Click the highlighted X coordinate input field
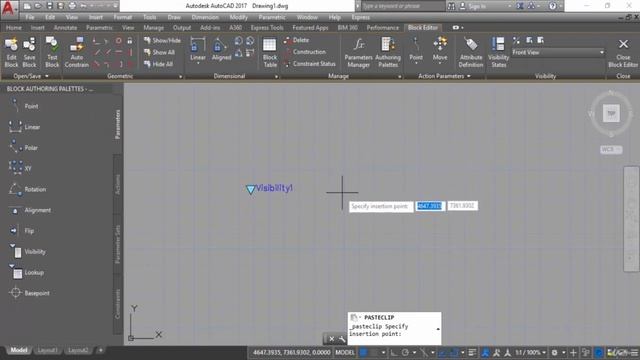640x360 pixels. pyautogui.click(x=429, y=206)
